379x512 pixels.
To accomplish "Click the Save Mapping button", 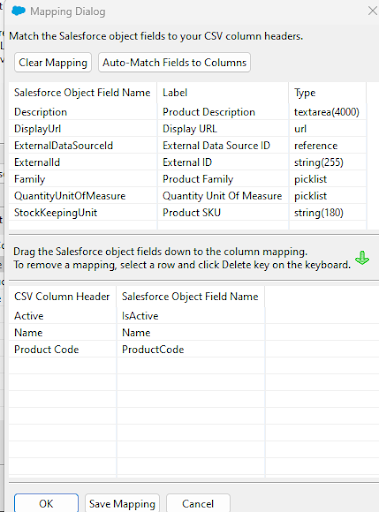I will pos(122,503).
